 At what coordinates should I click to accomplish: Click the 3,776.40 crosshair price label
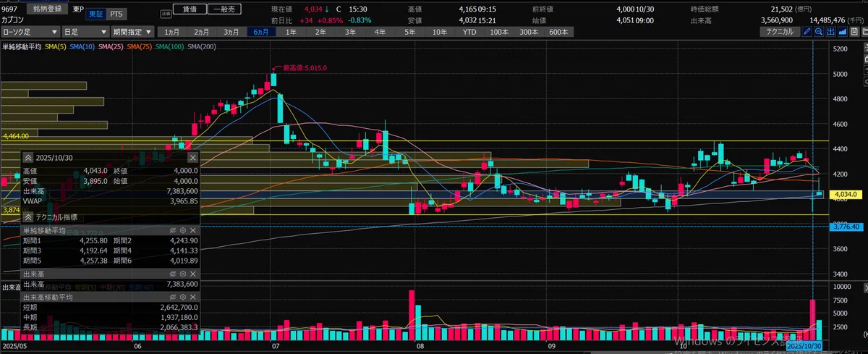pyautogui.click(x=846, y=227)
